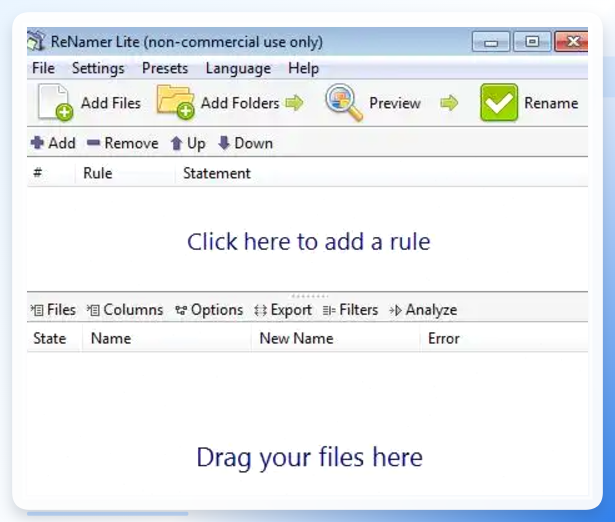Click the '#' column header
This screenshot has height=522, width=615.
pos(51,173)
